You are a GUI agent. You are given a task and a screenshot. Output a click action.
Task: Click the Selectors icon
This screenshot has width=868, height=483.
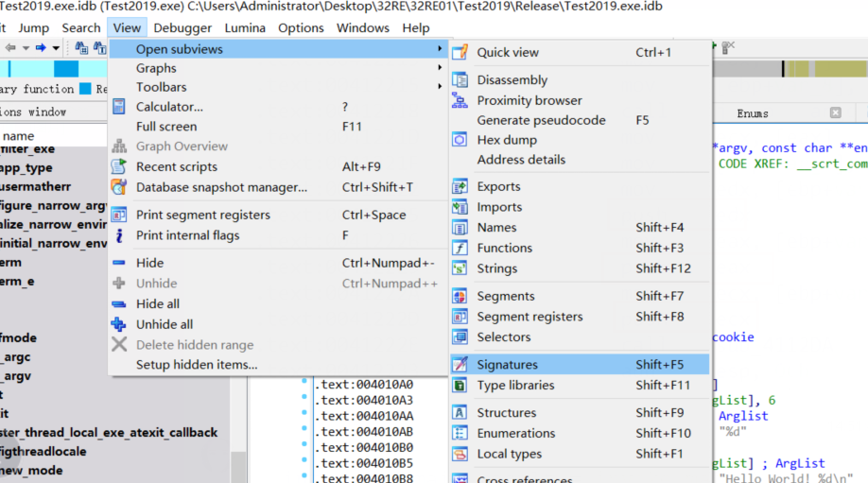click(x=460, y=336)
